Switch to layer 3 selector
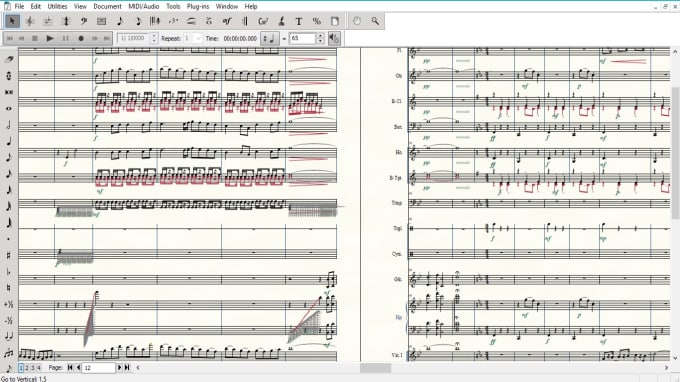This screenshot has width=680, height=382. click(33, 368)
